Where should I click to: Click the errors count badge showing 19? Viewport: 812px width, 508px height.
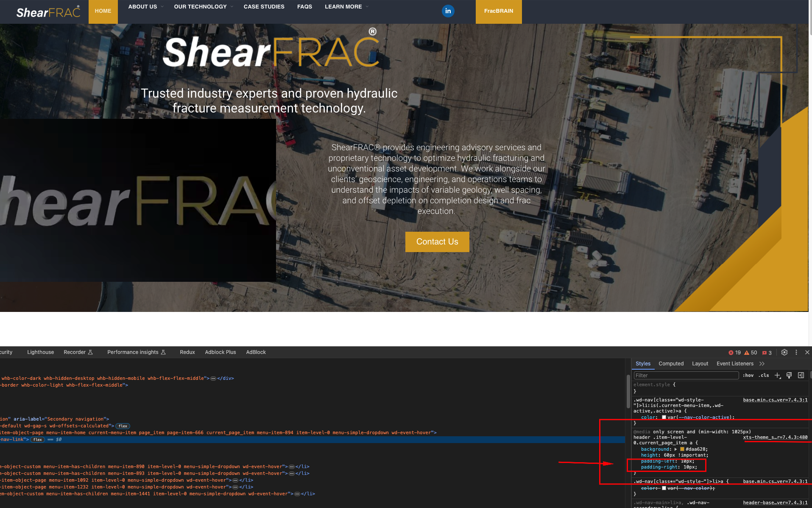[x=734, y=353]
